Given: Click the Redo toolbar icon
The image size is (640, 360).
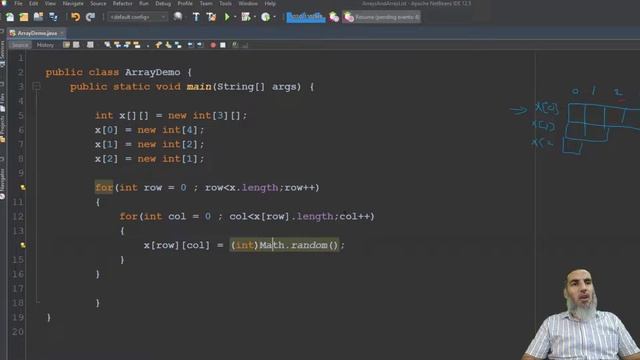Looking at the screenshot, I should [x=90, y=17].
